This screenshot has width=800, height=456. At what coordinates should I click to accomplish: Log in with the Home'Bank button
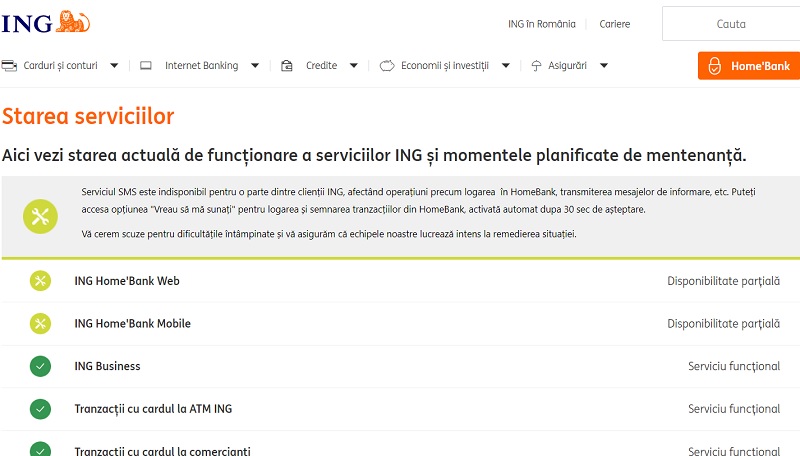pos(749,66)
